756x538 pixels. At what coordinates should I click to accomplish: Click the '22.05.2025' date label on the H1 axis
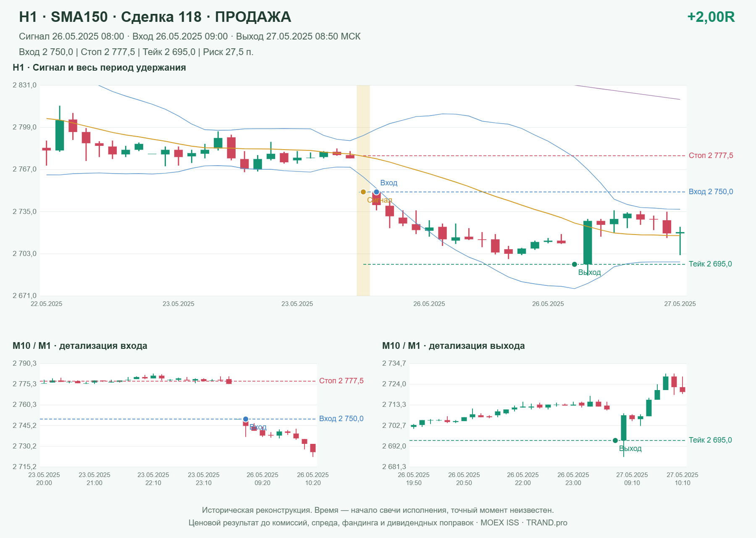(46, 304)
